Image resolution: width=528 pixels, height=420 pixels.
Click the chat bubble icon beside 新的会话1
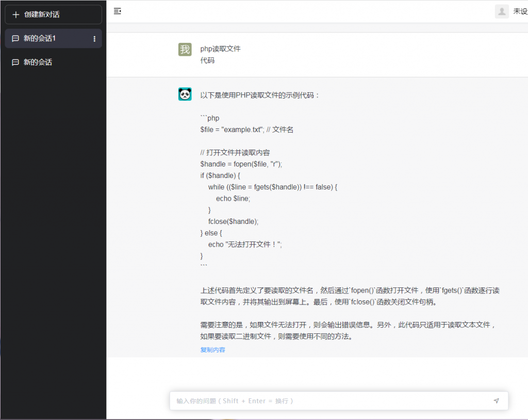15,38
